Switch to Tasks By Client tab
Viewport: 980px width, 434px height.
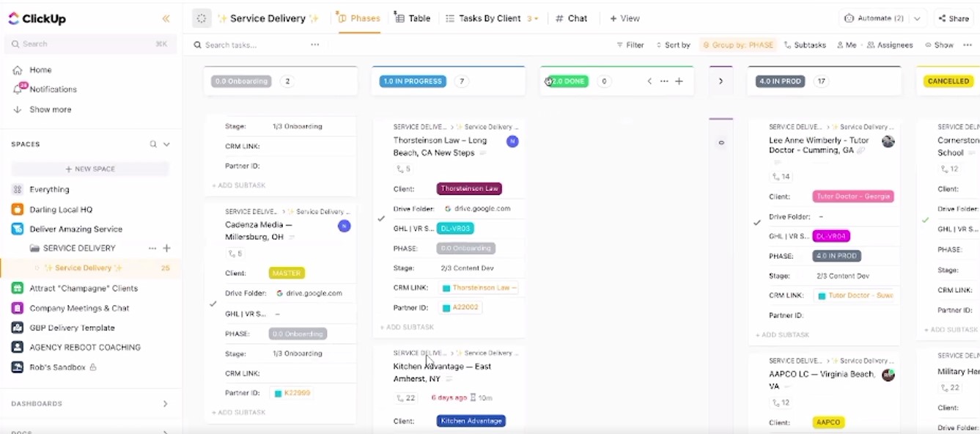click(484, 18)
